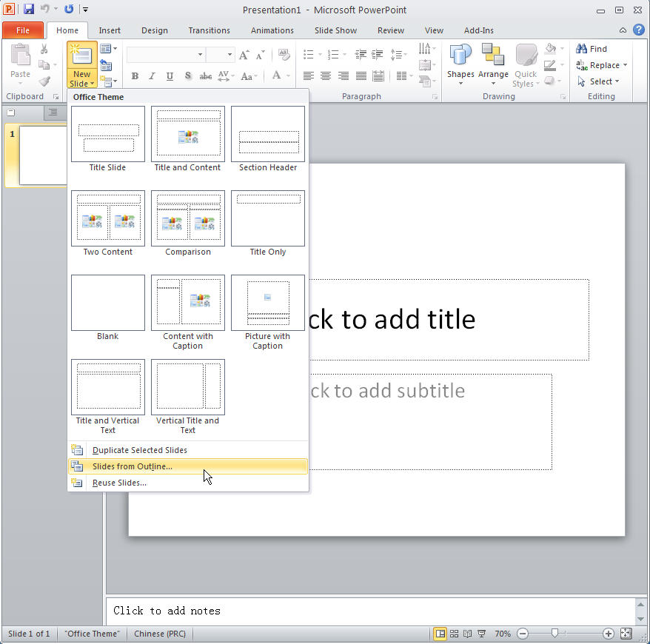Toggle underline formatting in Font group

pyautogui.click(x=170, y=76)
